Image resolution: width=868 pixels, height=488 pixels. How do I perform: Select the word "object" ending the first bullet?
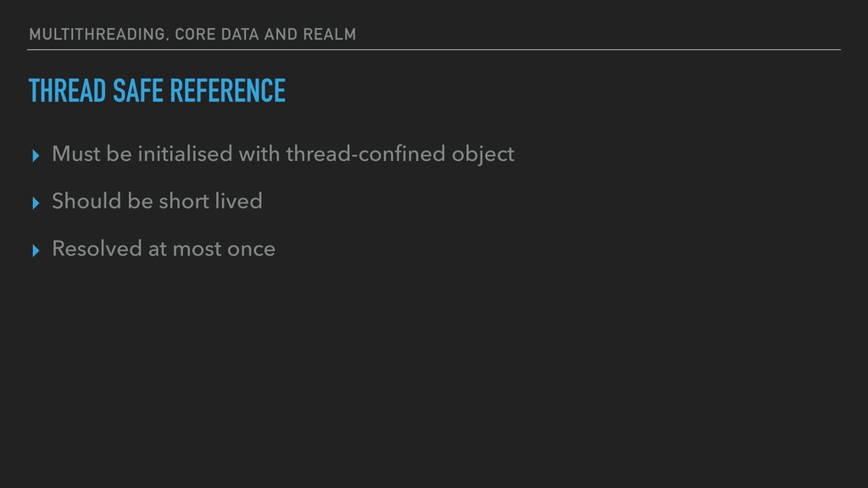(x=482, y=155)
